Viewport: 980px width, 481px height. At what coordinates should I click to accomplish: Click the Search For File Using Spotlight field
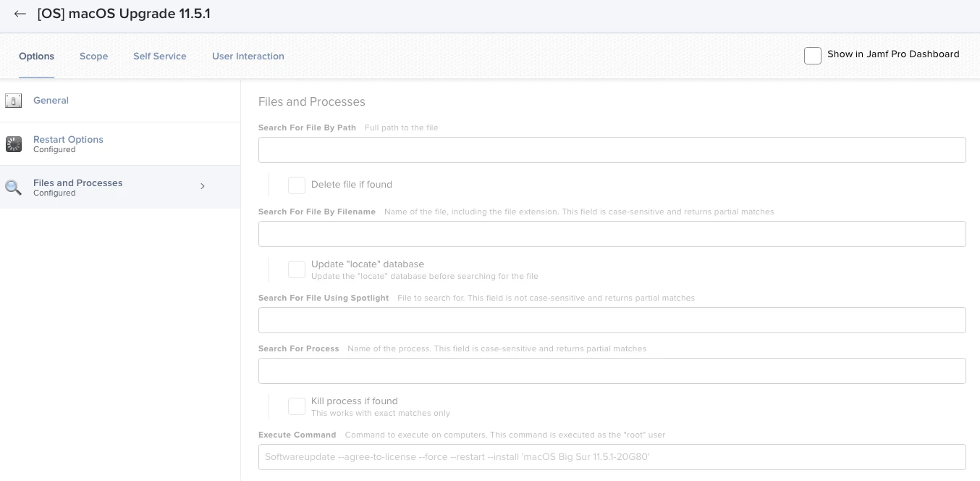(x=612, y=320)
